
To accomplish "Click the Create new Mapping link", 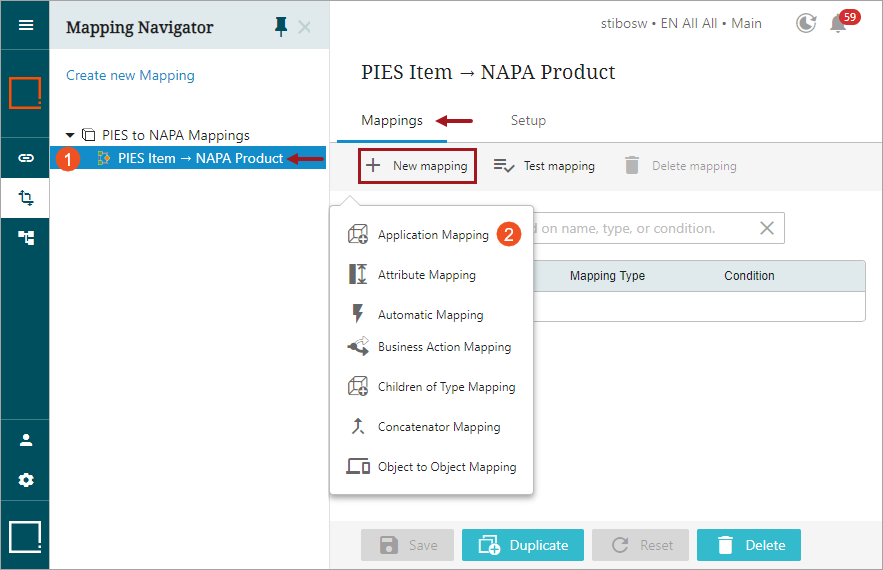I will (130, 75).
